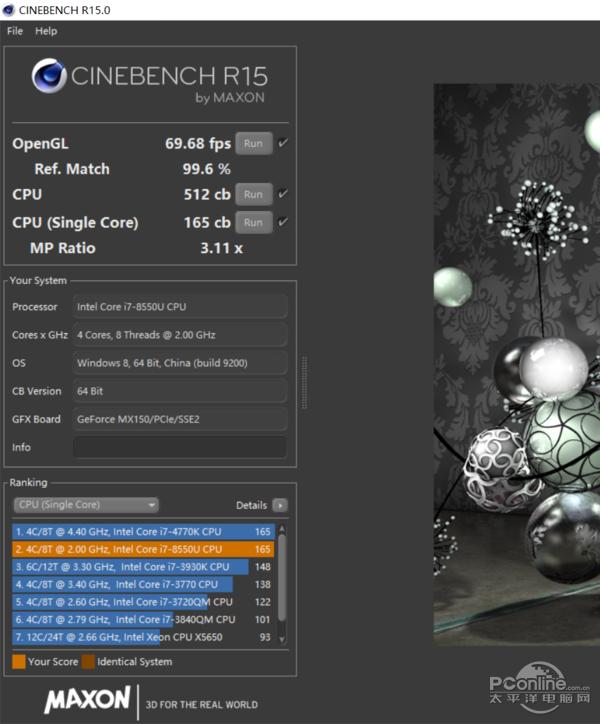Click the CB Version field 64 Bit
This screenshot has height=724, width=600.
[x=180, y=391]
